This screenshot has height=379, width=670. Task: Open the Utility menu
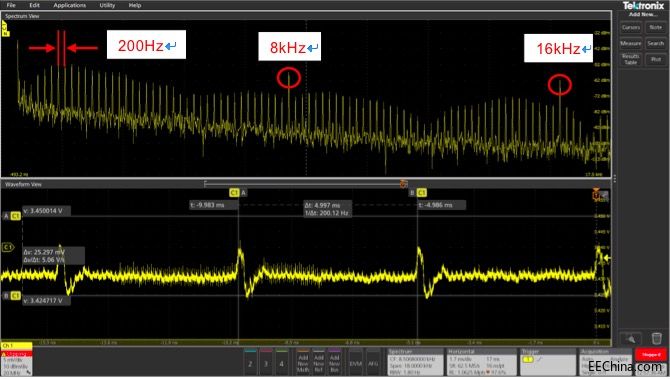click(107, 5)
